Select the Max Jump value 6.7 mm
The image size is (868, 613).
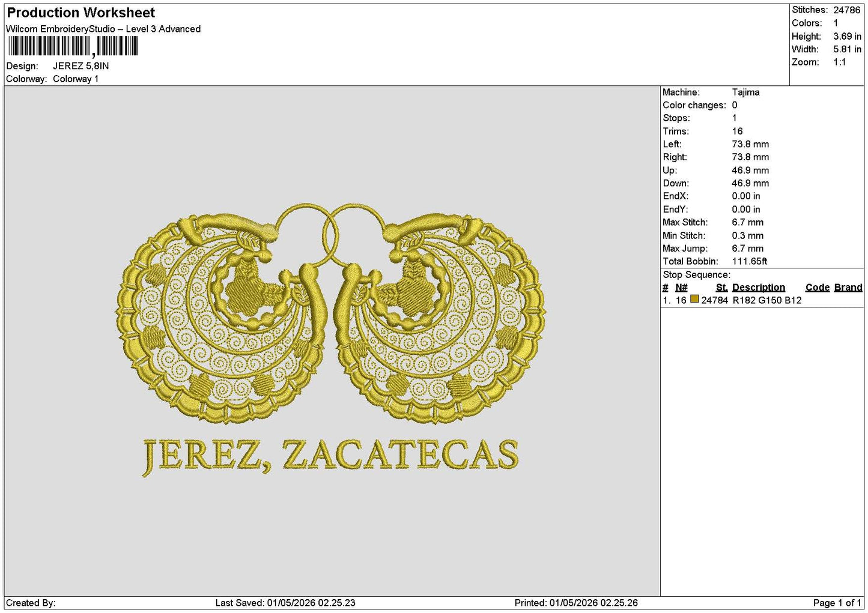tap(748, 249)
